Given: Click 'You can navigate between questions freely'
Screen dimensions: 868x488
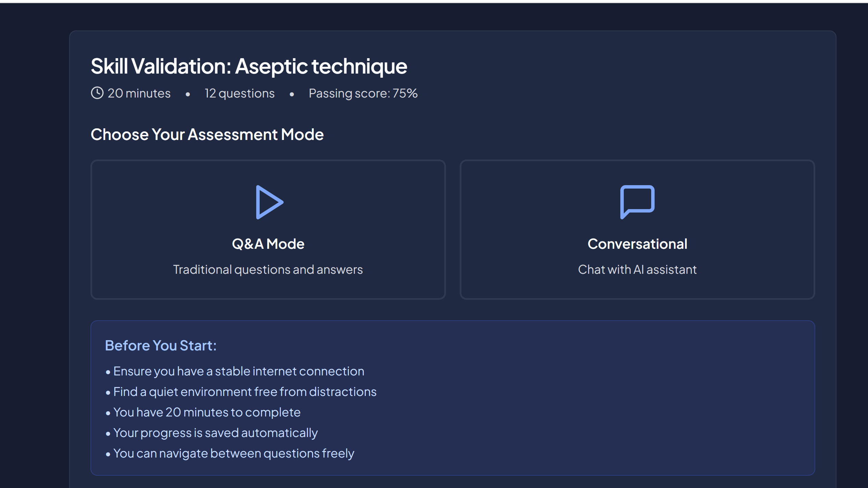Looking at the screenshot, I should 234,453.
